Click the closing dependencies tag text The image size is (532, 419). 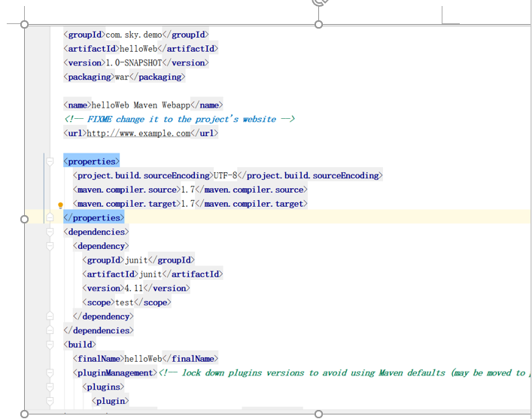(x=99, y=330)
